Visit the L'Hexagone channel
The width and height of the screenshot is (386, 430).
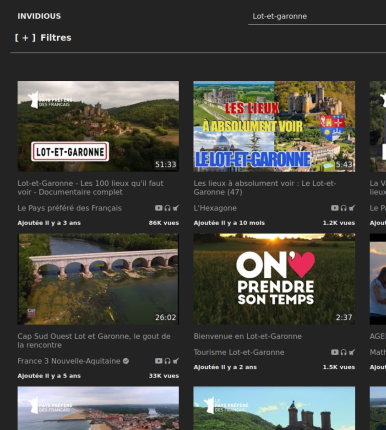click(x=215, y=208)
